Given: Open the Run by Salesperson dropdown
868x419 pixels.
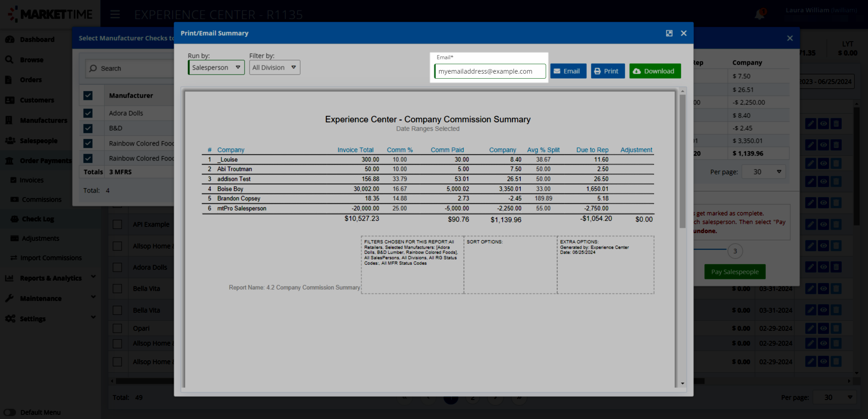Looking at the screenshot, I should 216,67.
